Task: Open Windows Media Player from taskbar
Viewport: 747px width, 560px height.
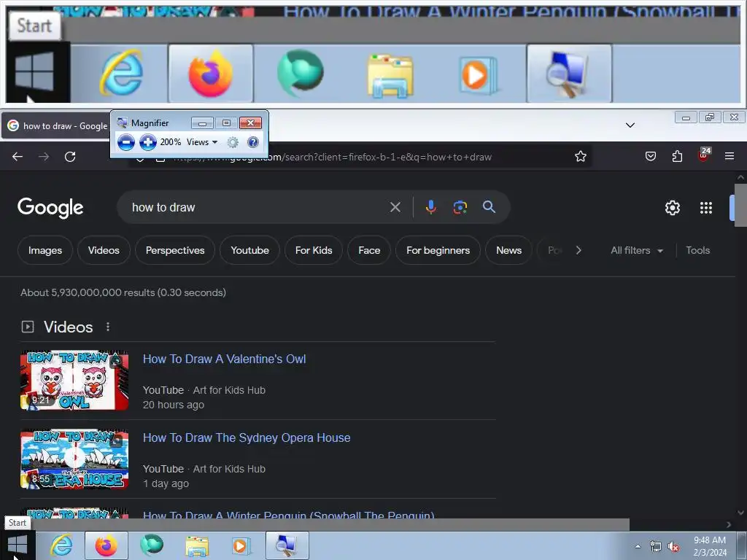Action: coord(240,545)
